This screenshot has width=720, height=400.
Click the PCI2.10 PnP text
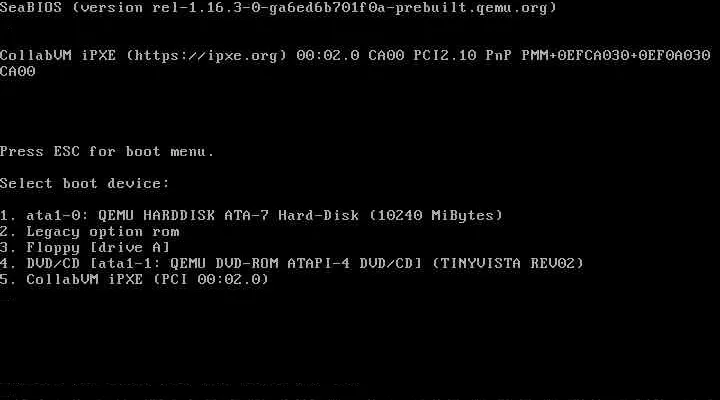[462, 56]
